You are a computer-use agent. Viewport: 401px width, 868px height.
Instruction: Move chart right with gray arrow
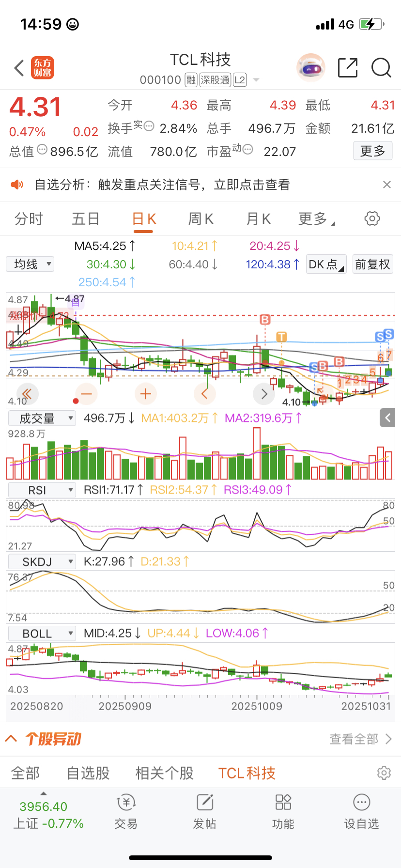click(264, 394)
